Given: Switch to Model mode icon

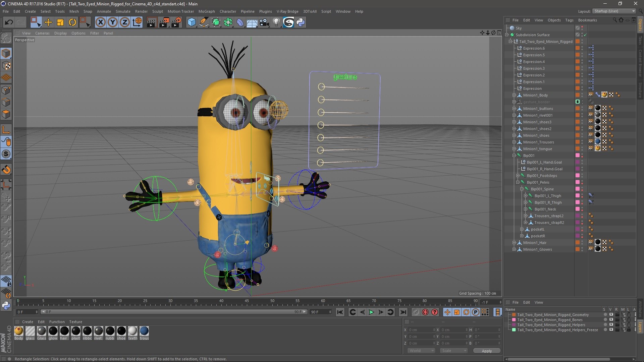Looking at the screenshot, I should pyautogui.click(x=6, y=54).
